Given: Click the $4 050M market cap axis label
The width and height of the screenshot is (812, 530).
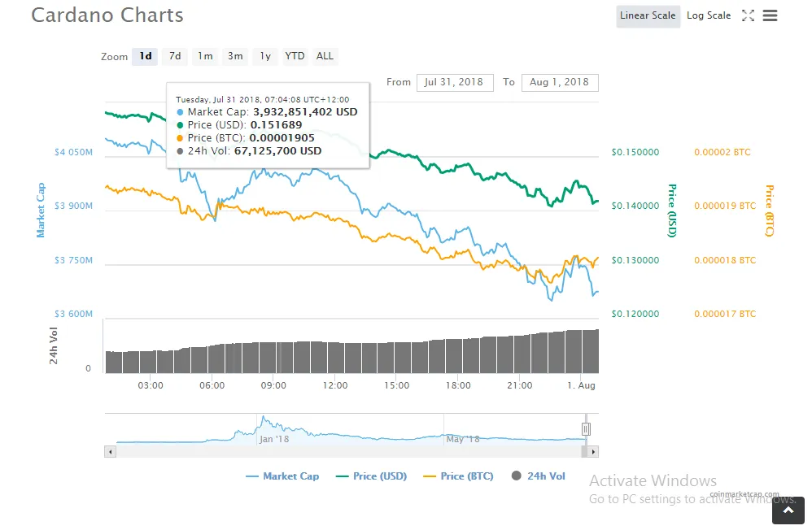Looking at the screenshot, I should tap(73, 152).
